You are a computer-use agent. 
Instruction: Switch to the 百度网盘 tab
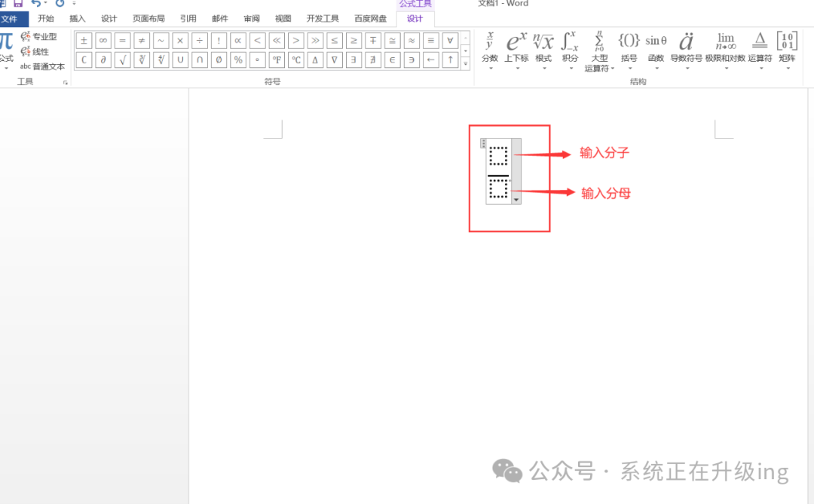(371, 19)
